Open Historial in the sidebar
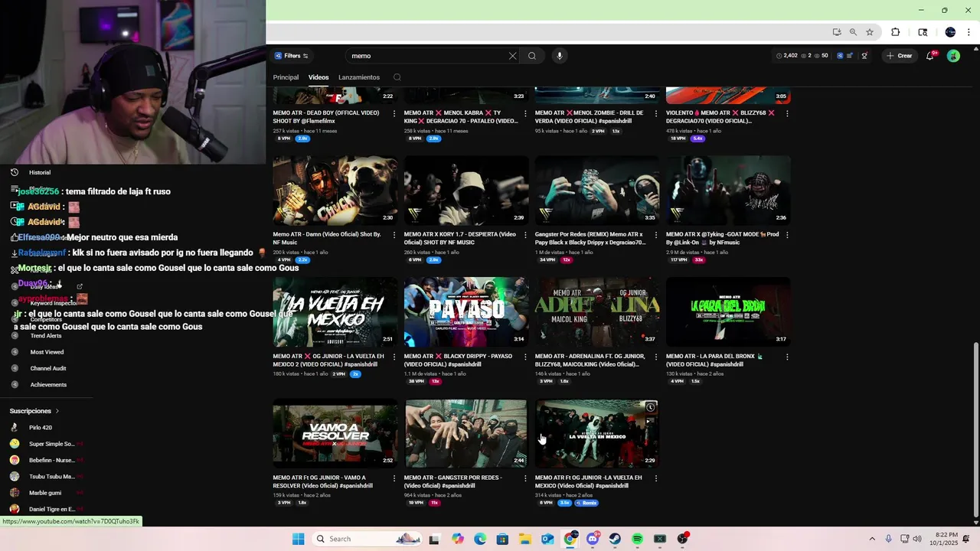 [40, 172]
